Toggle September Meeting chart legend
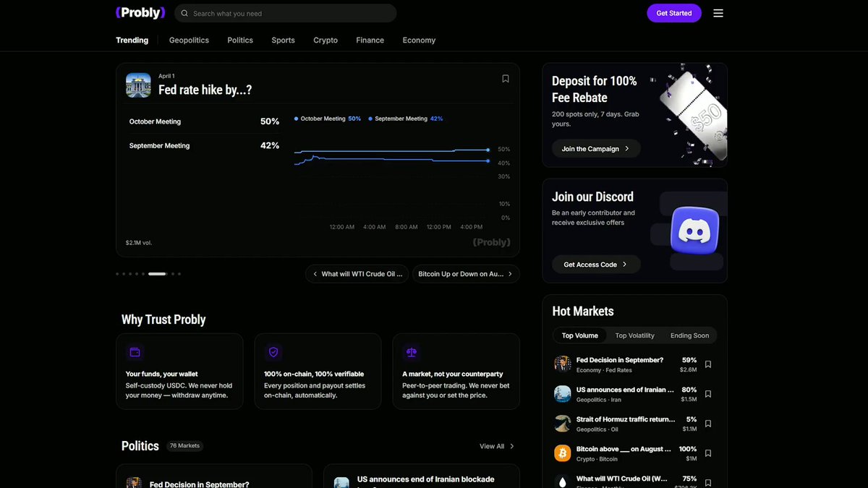The height and width of the screenshot is (488, 868). tap(406, 119)
